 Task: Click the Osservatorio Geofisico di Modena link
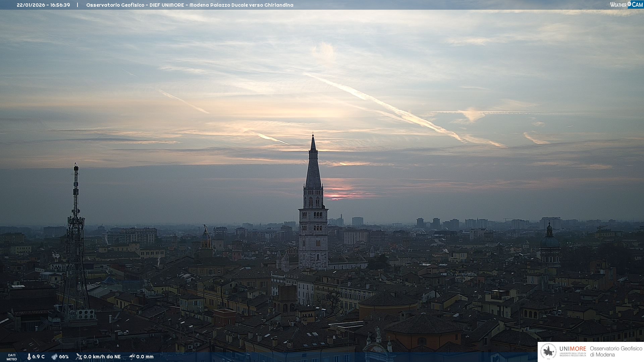click(616, 352)
